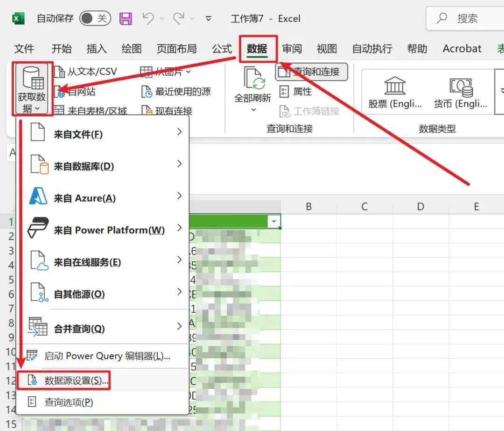Click the database icon beside 来自数据库
The height and width of the screenshot is (431, 504).
pos(39,164)
